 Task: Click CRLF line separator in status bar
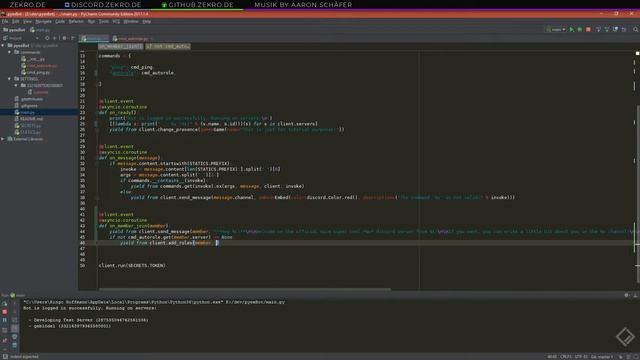(566, 357)
